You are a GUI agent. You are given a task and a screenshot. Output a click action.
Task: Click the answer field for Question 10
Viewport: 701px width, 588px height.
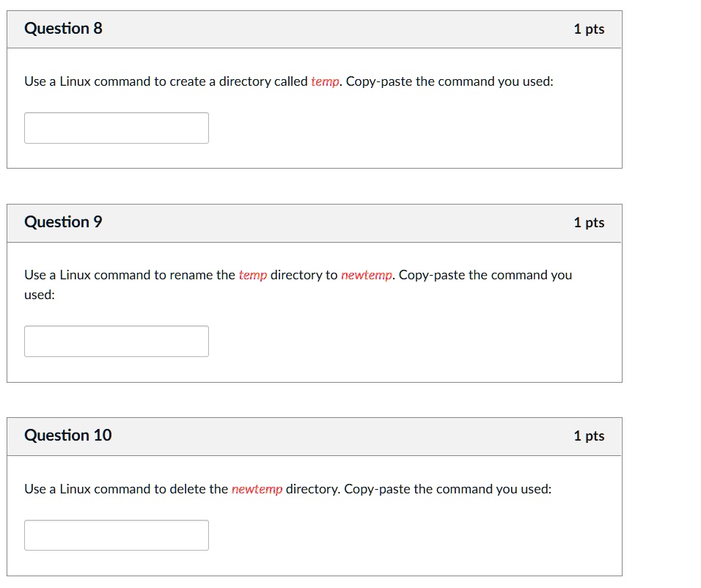[116, 534]
